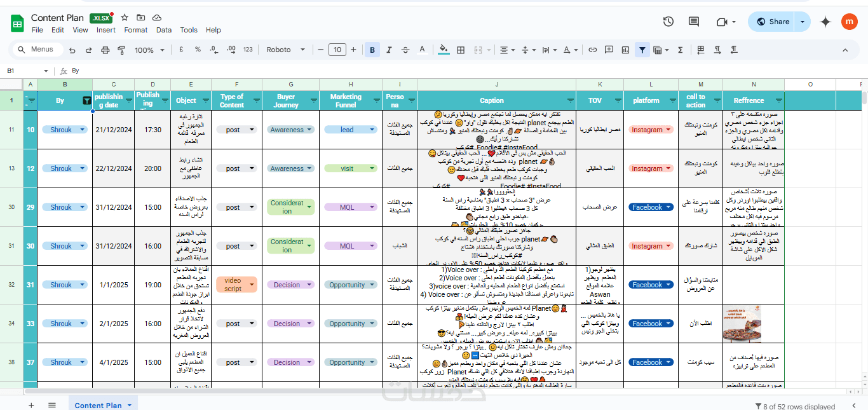Print the spreadsheet with the printer icon
The image size is (868, 410).
[x=105, y=50]
